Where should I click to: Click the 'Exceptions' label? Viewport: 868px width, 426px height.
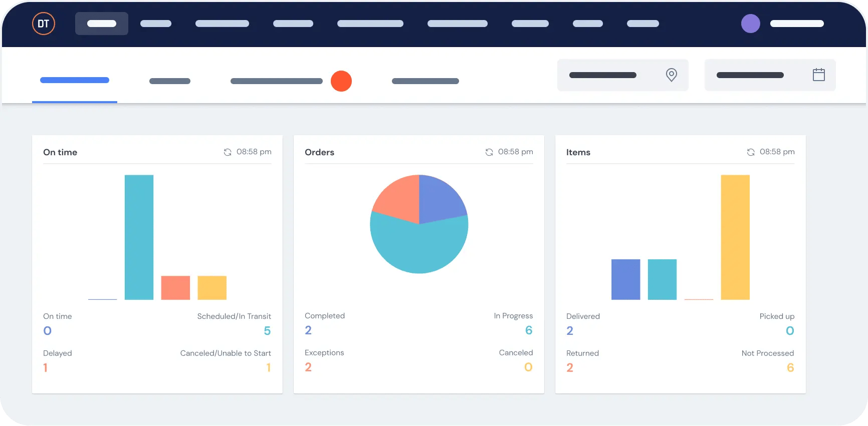click(x=324, y=353)
